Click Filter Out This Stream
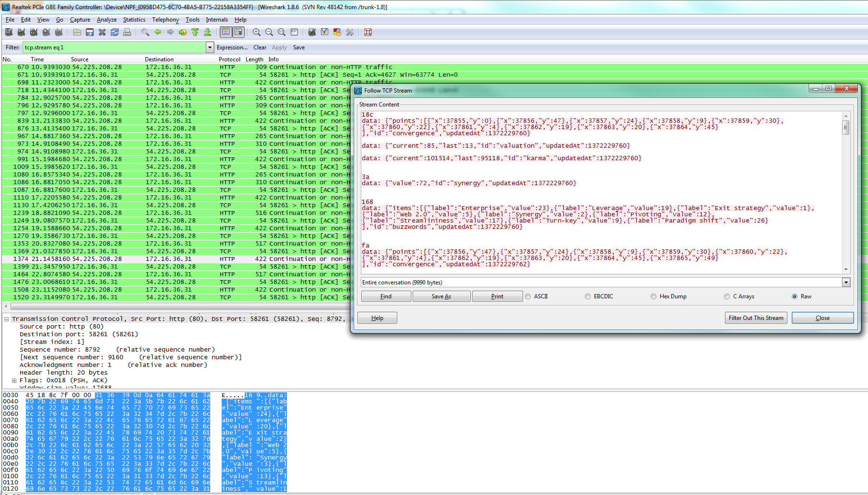Viewport: 868px width, 495px height. point(756,318)
